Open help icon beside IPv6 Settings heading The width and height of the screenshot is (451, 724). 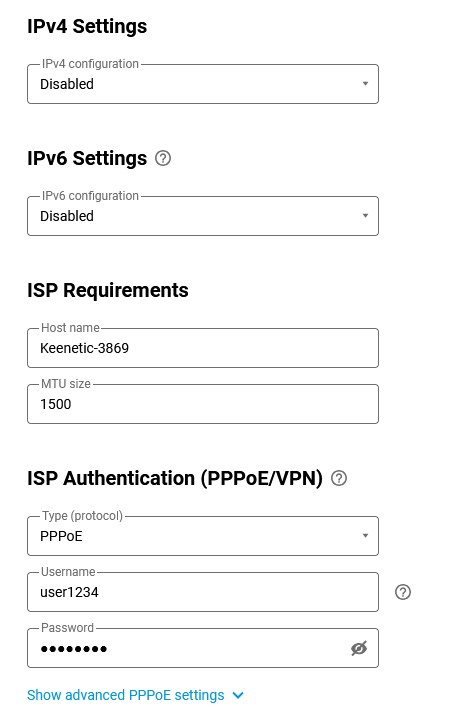162,158
